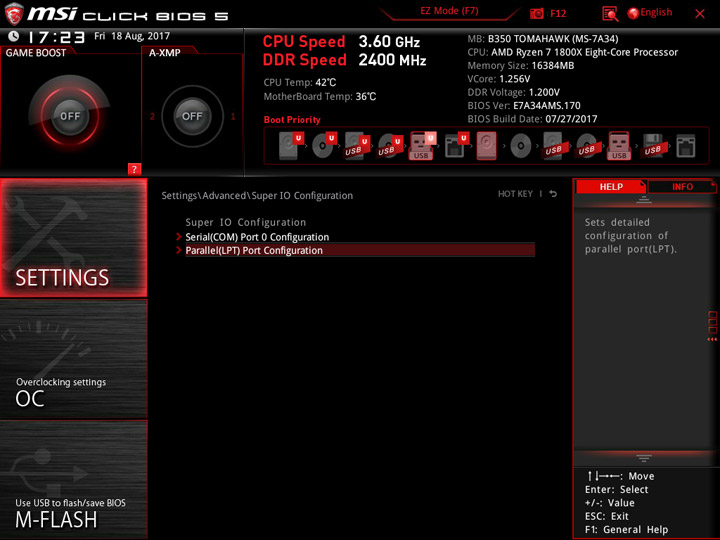Select the UEFI USB hard disk boot icon
This screenshot has width=720, height=540.
(x=357, y=146)
